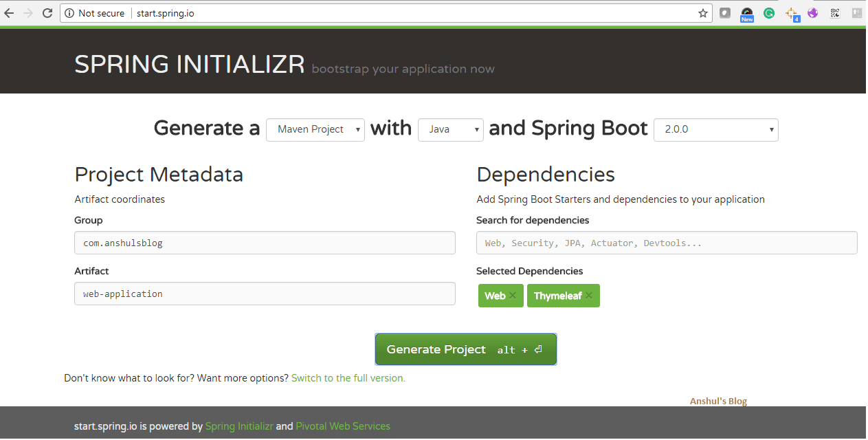Open the QR code extension icon
868x440 pixels.
point(835,13)
